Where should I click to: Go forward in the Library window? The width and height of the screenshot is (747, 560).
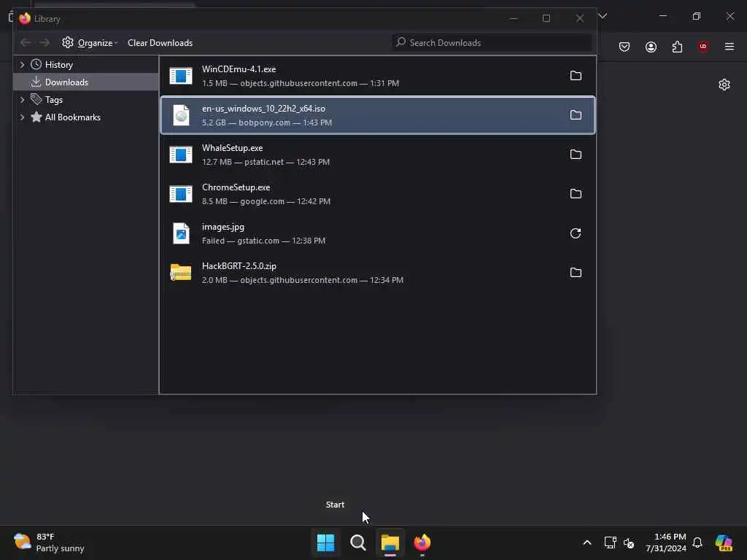click(44, 43)
